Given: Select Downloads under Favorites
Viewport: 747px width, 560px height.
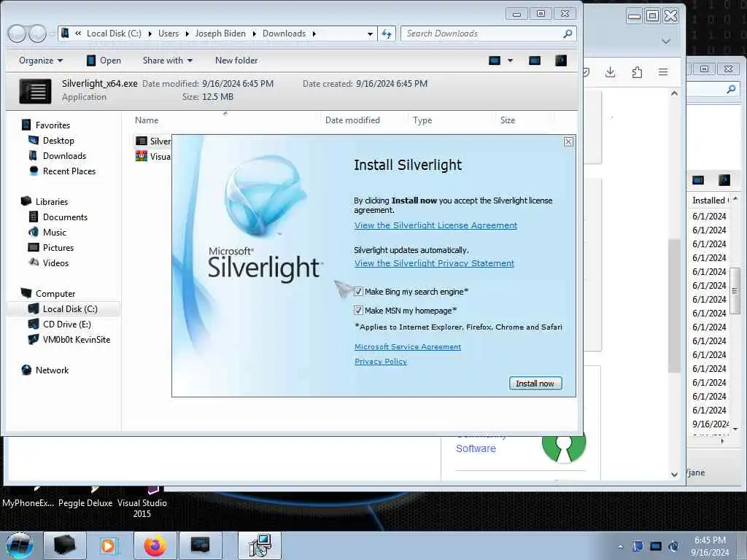Looking at the screenshot, I should [x=64, y=156].
